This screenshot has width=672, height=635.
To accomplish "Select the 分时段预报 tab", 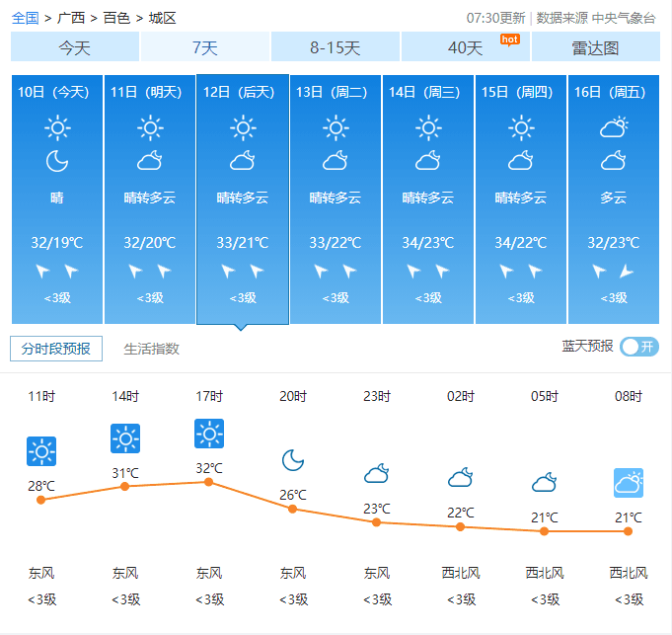I will [56, 349].
